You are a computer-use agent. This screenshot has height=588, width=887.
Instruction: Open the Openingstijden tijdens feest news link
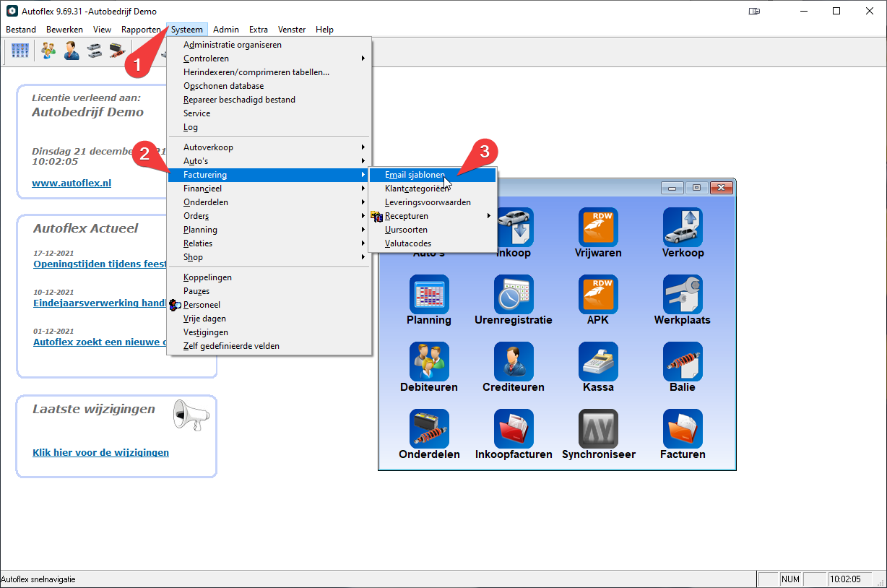click(x=100, y=264)
